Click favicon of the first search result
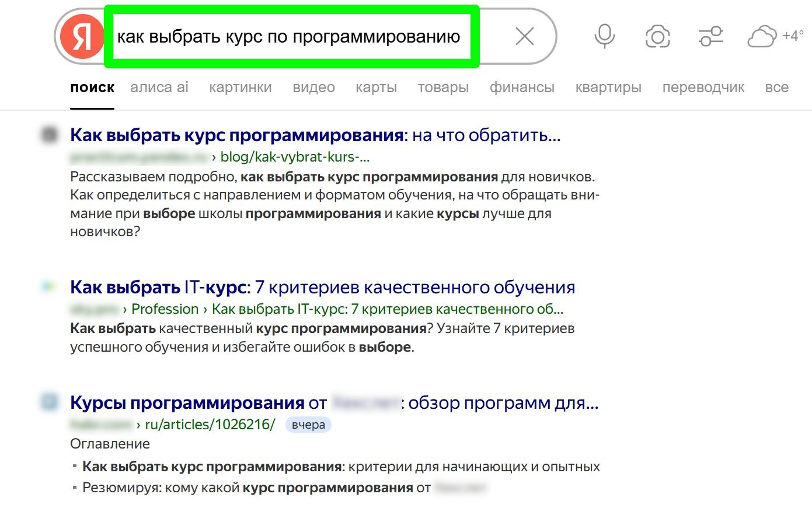Screen dimensions: 812x515 click(x=50, y=135)
